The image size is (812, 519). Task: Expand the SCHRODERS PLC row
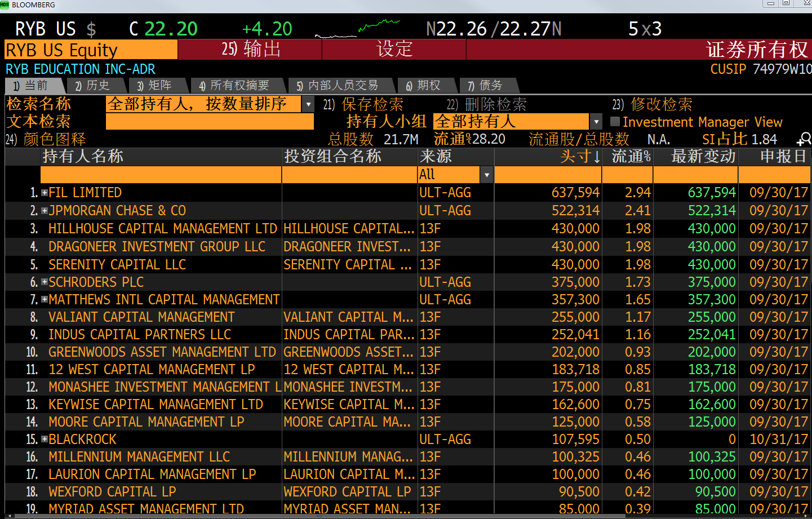coord(45,282)
